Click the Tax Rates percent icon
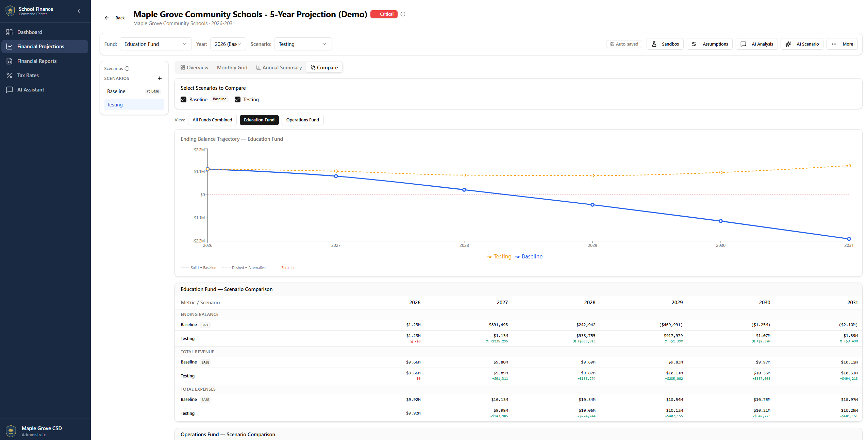 tap(10, 75)
